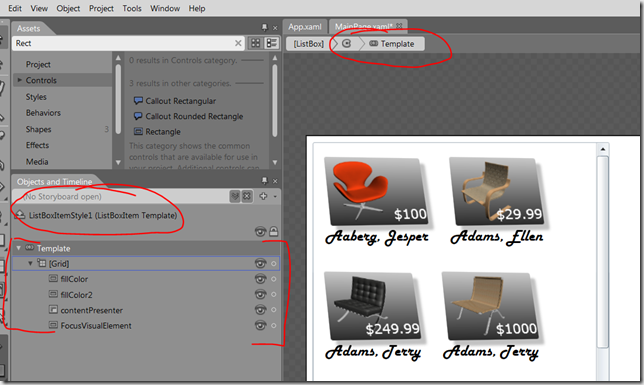
Task: Select the contentPresenter element
Action: point(92,310)
